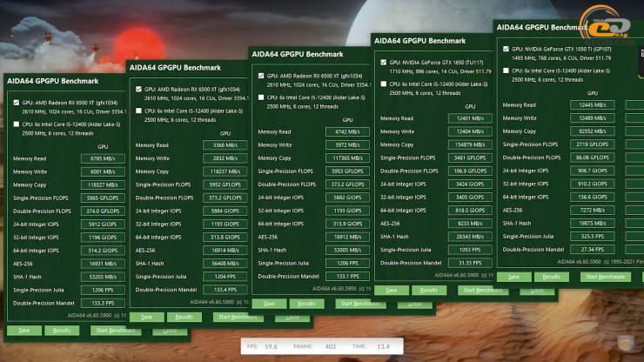Toggle CPU i5-12400 checkbox in second-from-left window
The image size is (644, 362).
coord(138,111)
